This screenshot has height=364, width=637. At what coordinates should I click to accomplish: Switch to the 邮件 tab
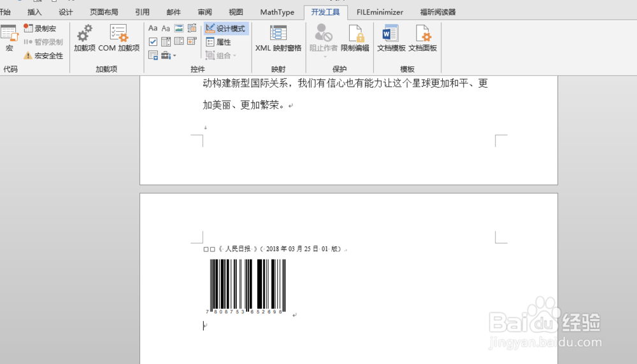tap(173, 12)
